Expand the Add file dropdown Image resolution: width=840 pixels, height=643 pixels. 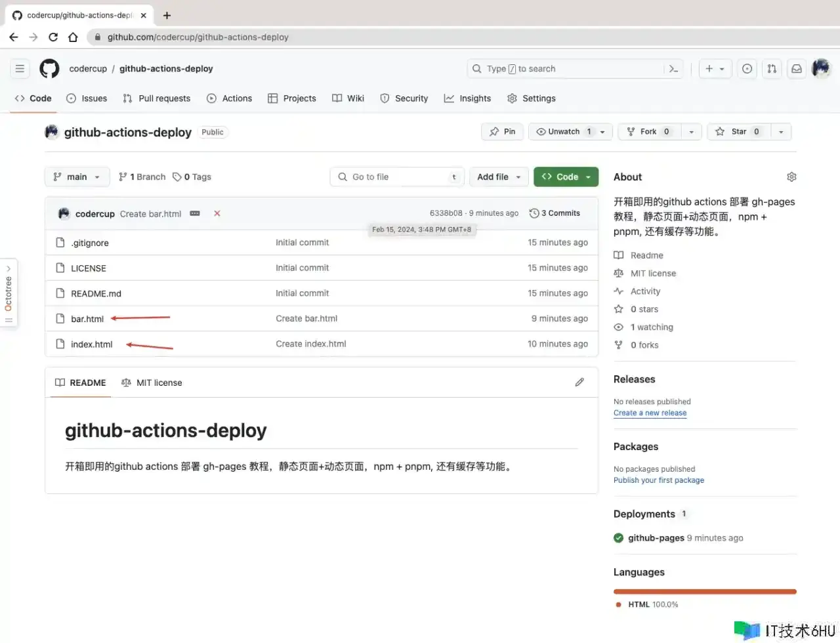click(x=499, y=177)
